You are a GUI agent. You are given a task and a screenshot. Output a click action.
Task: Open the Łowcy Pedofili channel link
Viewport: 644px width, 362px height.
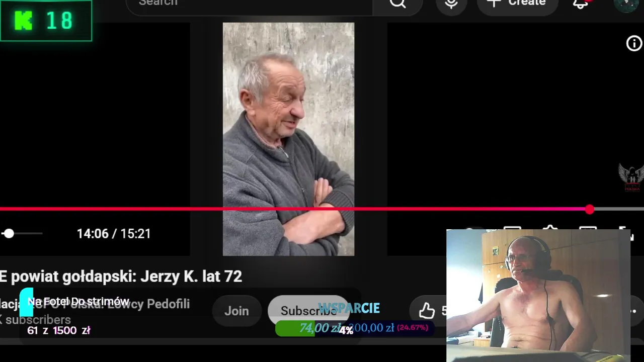tap(95, 304)
